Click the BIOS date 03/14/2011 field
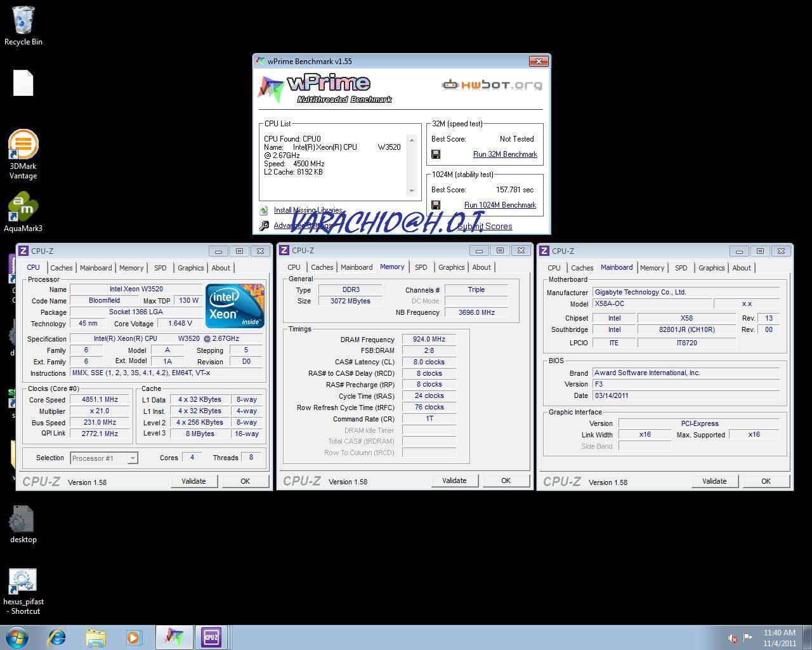Screen dimensions: 812x650 [x=686, y=395]
